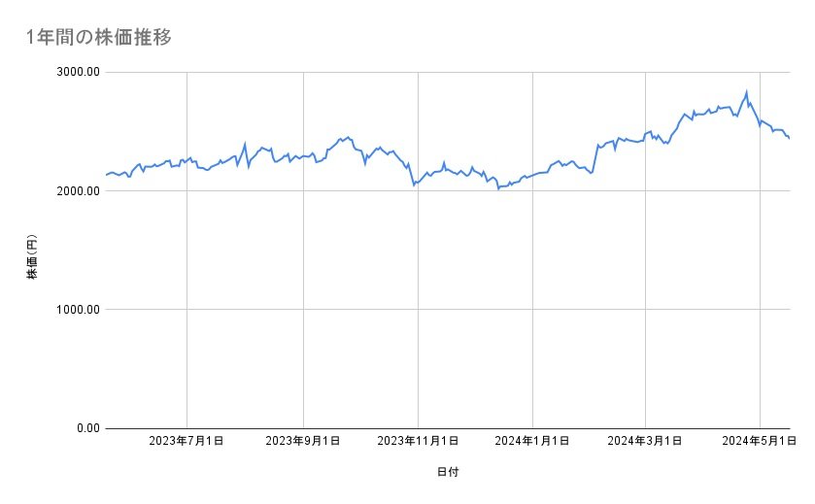Click the leftmost starting point of the line
The width and height of the screenshot is (815, 504).
coord(106,175)
